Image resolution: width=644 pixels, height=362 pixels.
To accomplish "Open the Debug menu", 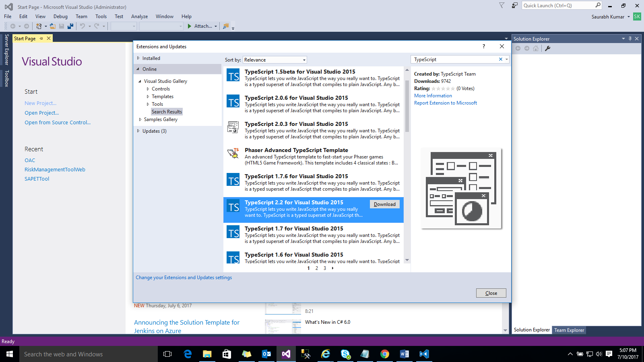I will pyautogui.click(x=60, y=16).
